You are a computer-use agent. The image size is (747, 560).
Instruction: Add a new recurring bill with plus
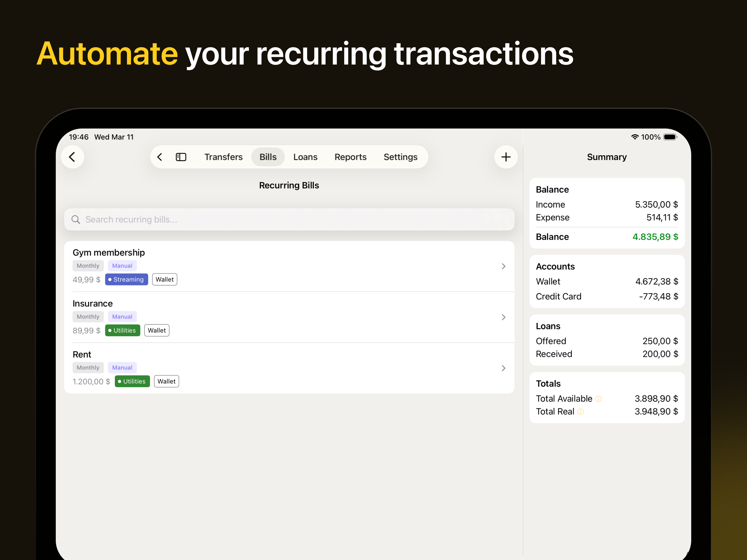click(506, 157)
